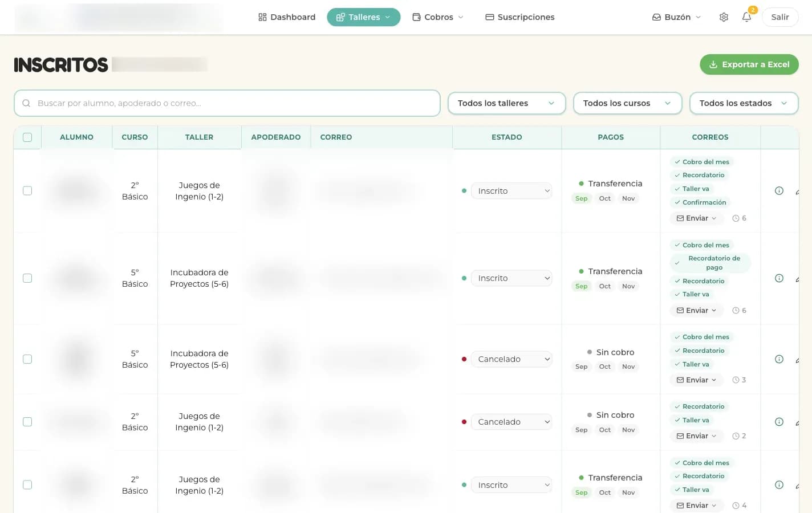Open the Todos los estados filter

coord(744,103)
